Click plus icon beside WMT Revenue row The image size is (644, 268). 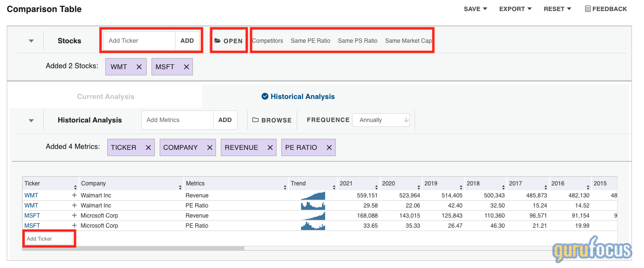tap(75, 195)
